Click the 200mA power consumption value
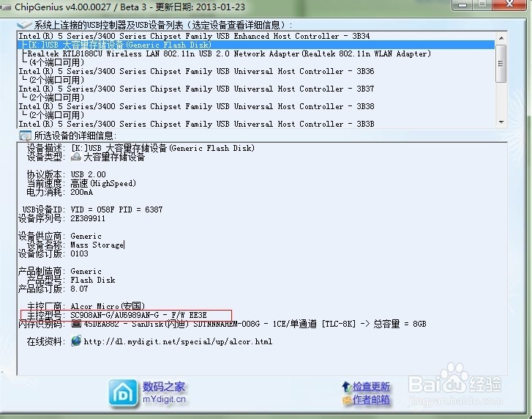The width and height of the screenshot is (532, 419). coord(81,192)
